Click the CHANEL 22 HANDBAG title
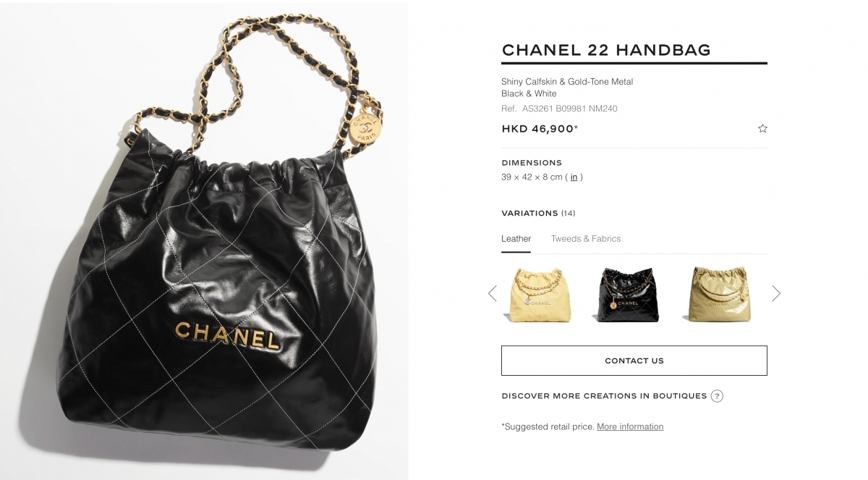 coord(606,50)
